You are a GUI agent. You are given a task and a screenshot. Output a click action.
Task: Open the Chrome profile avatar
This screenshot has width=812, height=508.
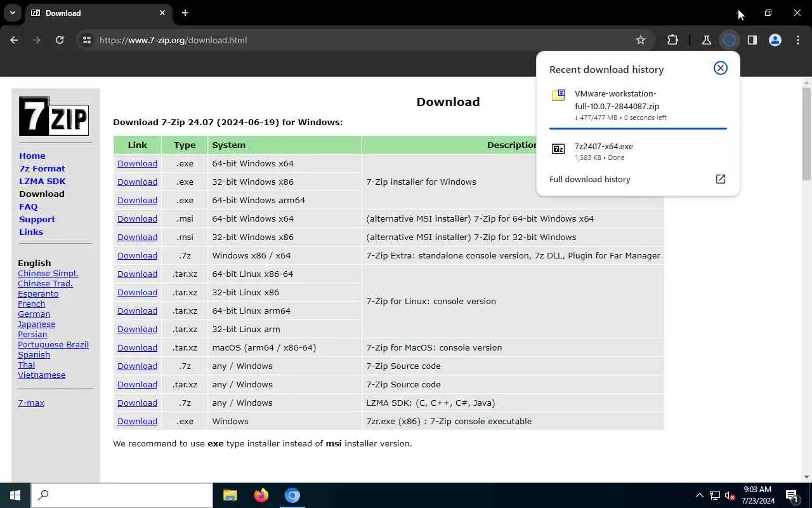point(775,40)
